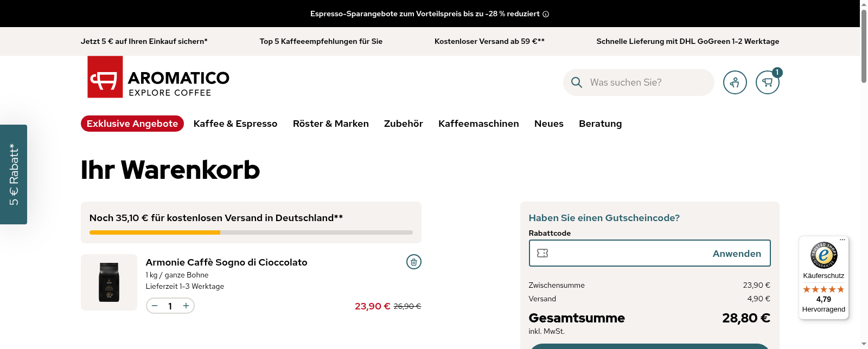Click the '23,90 €' red item price
The image size is (868, 349).
click(373, 306)
